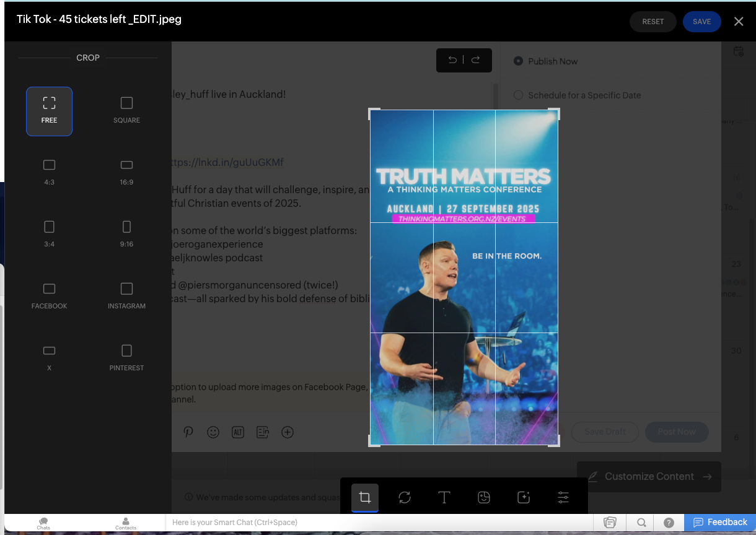Image resolution: width=756 pixels, height=535 pixels.
Task: Open the Adjustments sliders tool
Action: point(563,497)
